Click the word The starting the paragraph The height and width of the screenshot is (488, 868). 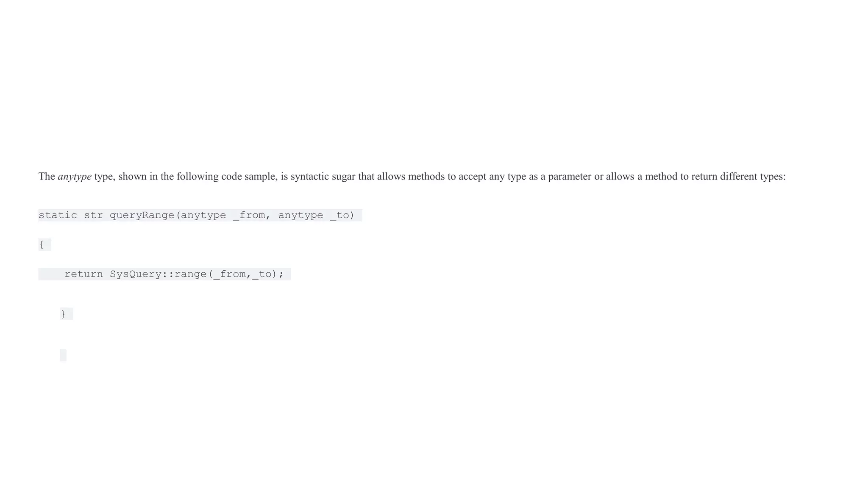coord(47,177)
